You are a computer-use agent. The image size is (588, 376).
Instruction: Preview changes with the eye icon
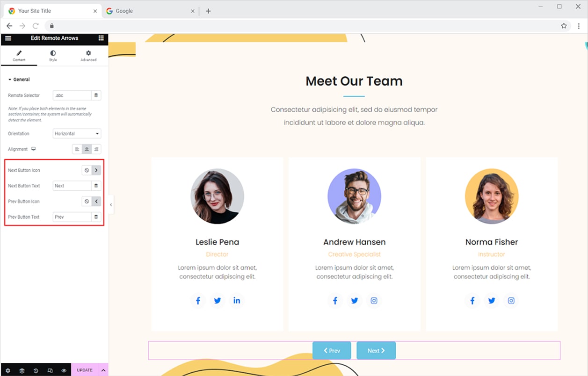(x=64, y=370)
